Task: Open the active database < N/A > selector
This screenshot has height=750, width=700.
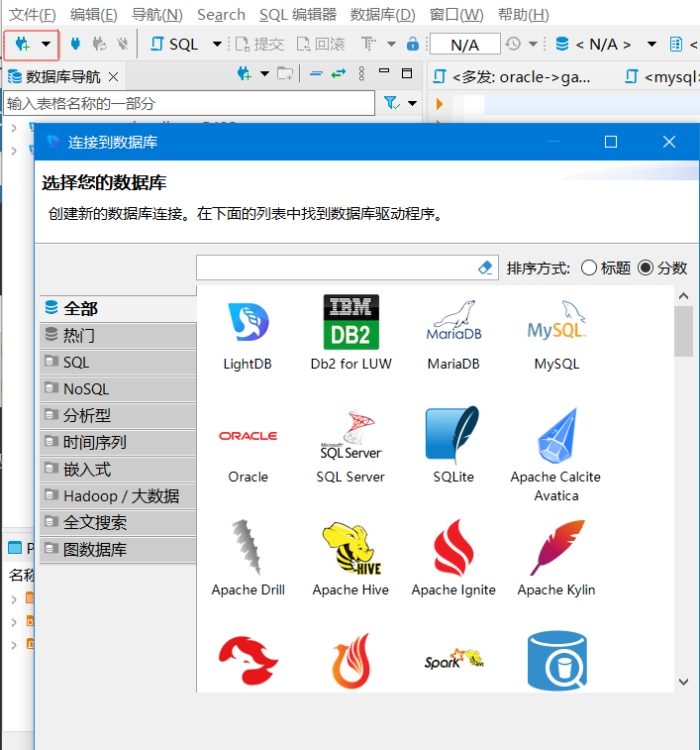Action: pyautogui.click(x=605, y=45)
